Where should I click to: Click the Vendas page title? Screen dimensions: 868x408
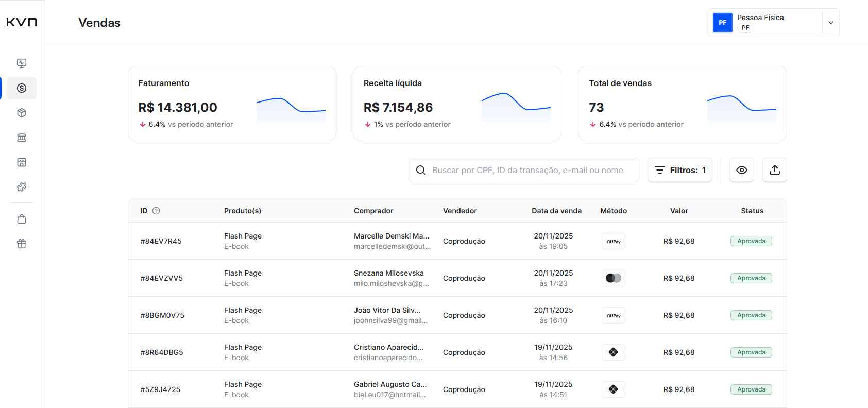pyautogui.click(x=99, y=23)
